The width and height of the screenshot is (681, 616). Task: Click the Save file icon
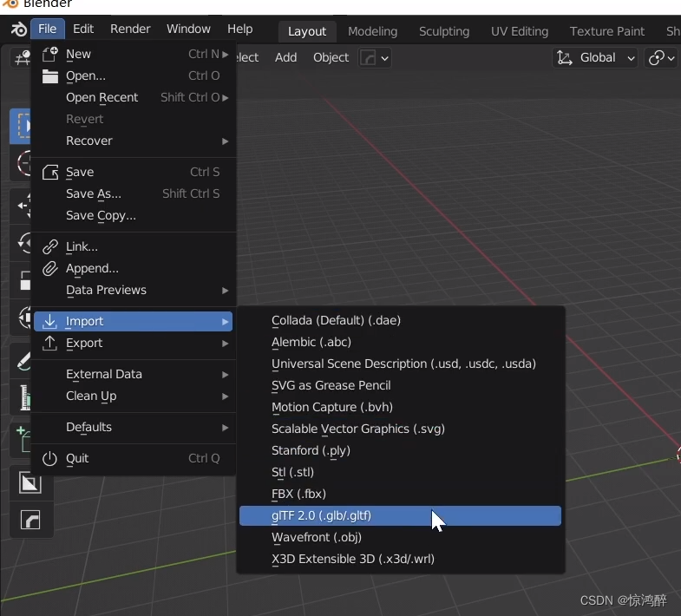pyautogui.click(x=50, y=173)
